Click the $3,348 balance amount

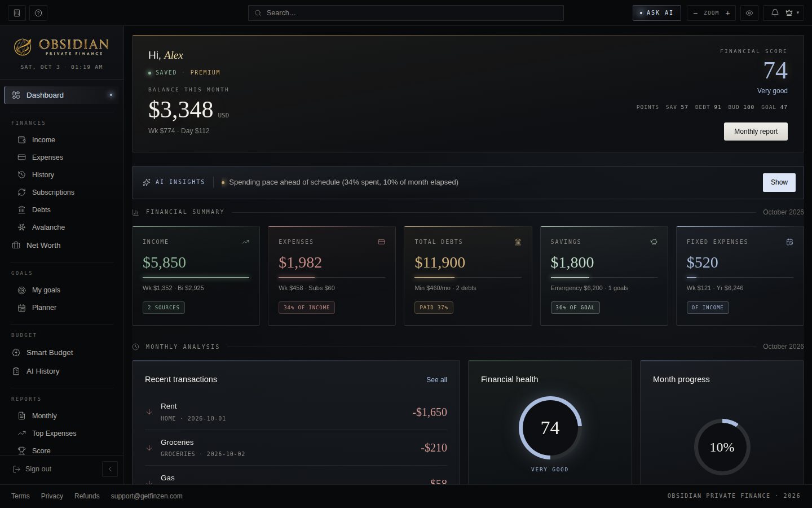coord(180,110)
